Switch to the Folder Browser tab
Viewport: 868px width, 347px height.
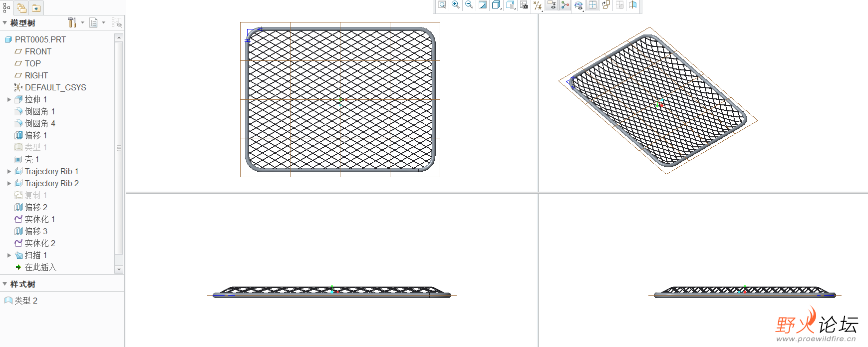(x=21, y=8)
